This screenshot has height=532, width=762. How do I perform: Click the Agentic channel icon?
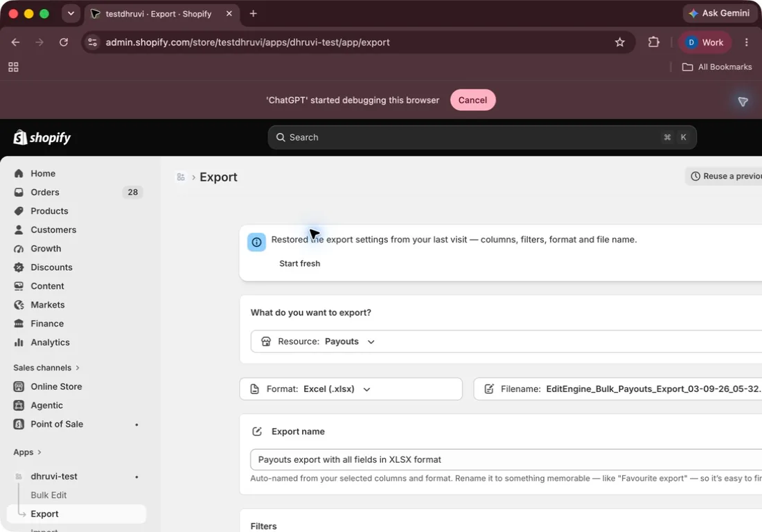[x=19, y=405]
